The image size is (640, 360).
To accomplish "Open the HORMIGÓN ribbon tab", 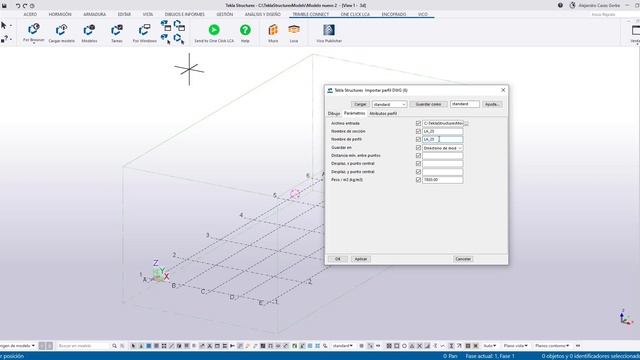I will (60, 14).
